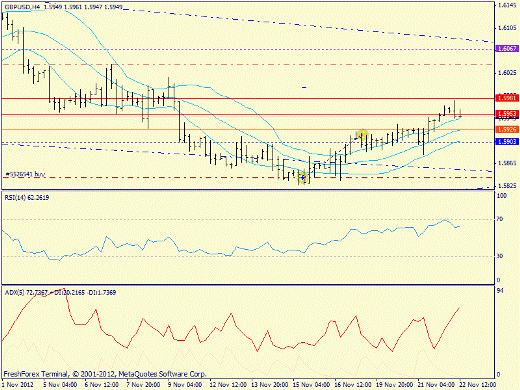This screenshot has height=390, width=520.
Task: Click the 1.5865 price axis label
Action: (x=507, y=163)
